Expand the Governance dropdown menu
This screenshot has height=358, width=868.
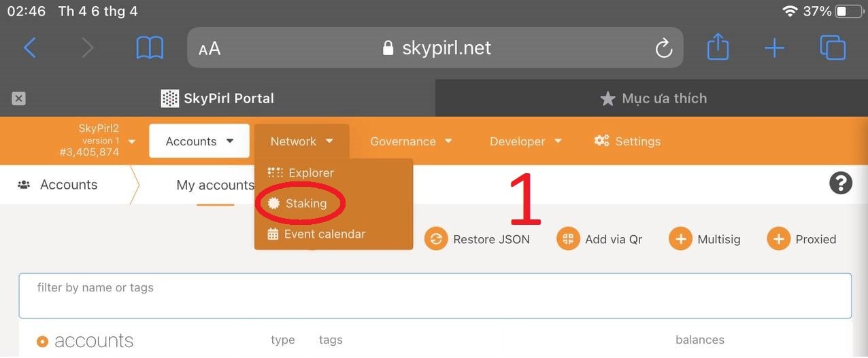[x=411, y=141]
